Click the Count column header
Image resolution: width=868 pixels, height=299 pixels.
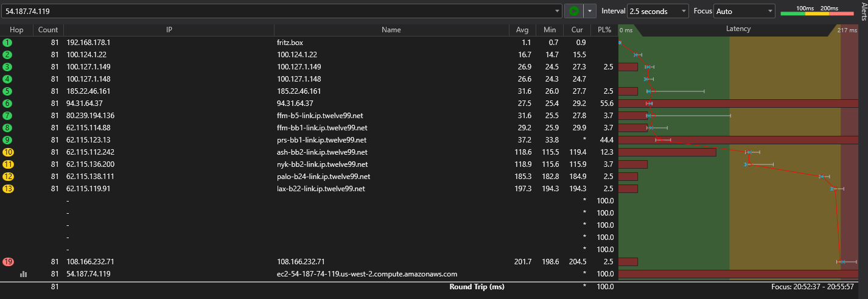(48, 29)
